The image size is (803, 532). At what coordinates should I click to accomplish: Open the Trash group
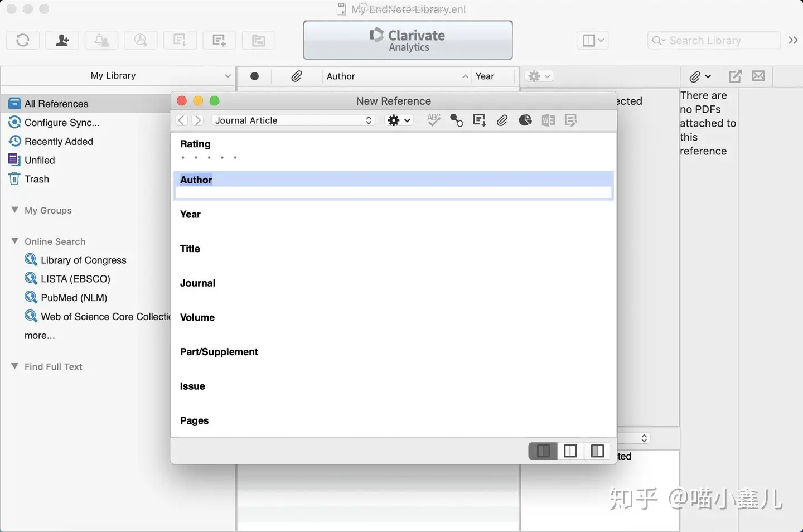[37, 179]
